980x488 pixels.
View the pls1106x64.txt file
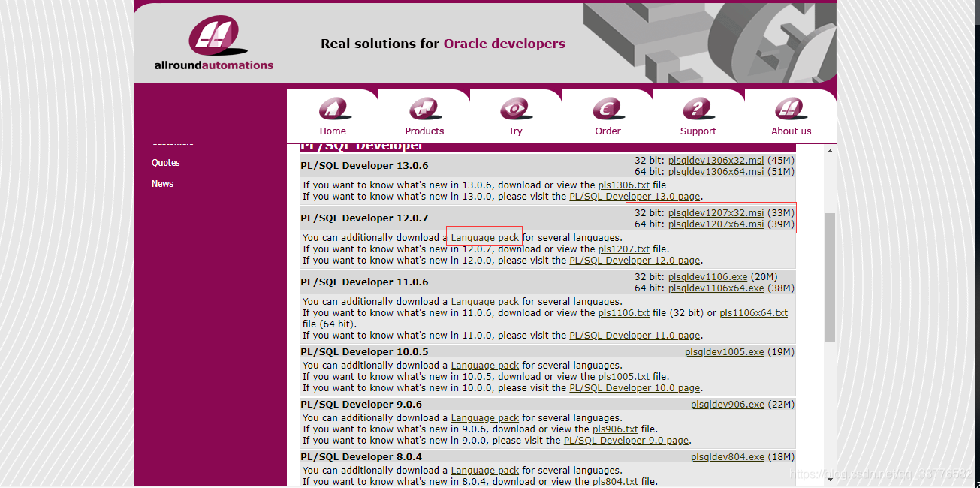point(753,312)
